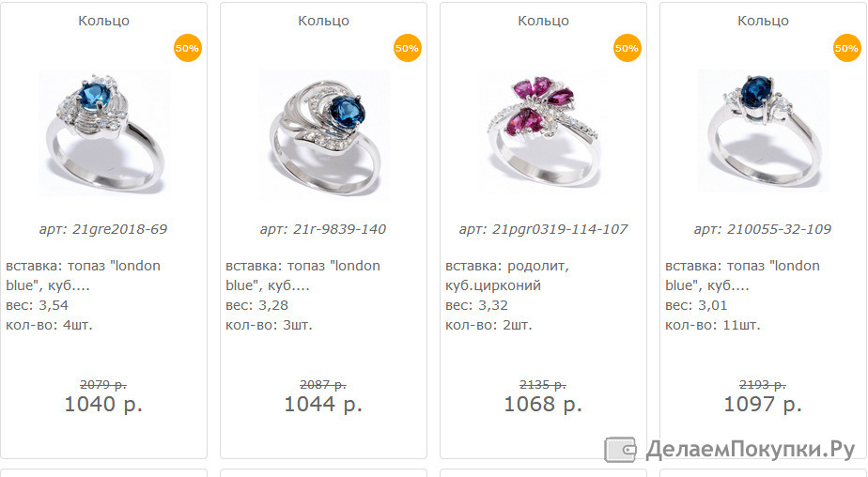The height and width of the screenshot is (477, 868).
Task: Click the ДелаемПокупки.Ру watermark text
Action: click(x=751, y=450)
